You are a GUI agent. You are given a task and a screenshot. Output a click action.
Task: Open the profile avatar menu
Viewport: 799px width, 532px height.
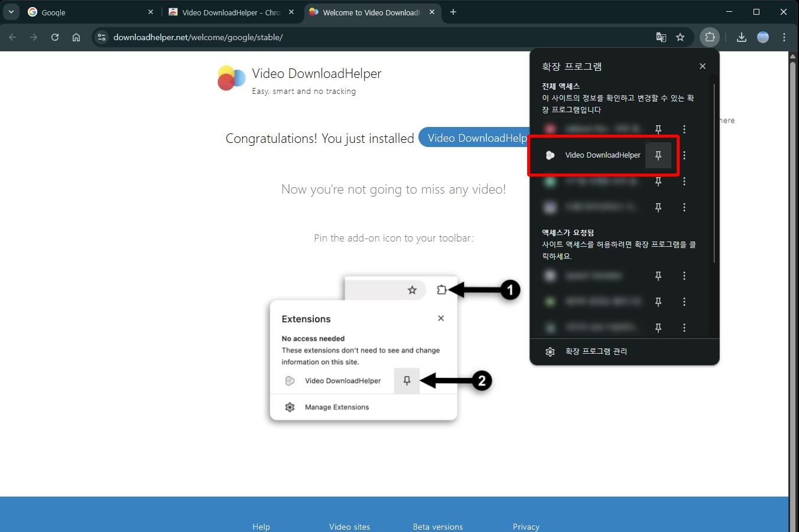[x=763, y=37]
